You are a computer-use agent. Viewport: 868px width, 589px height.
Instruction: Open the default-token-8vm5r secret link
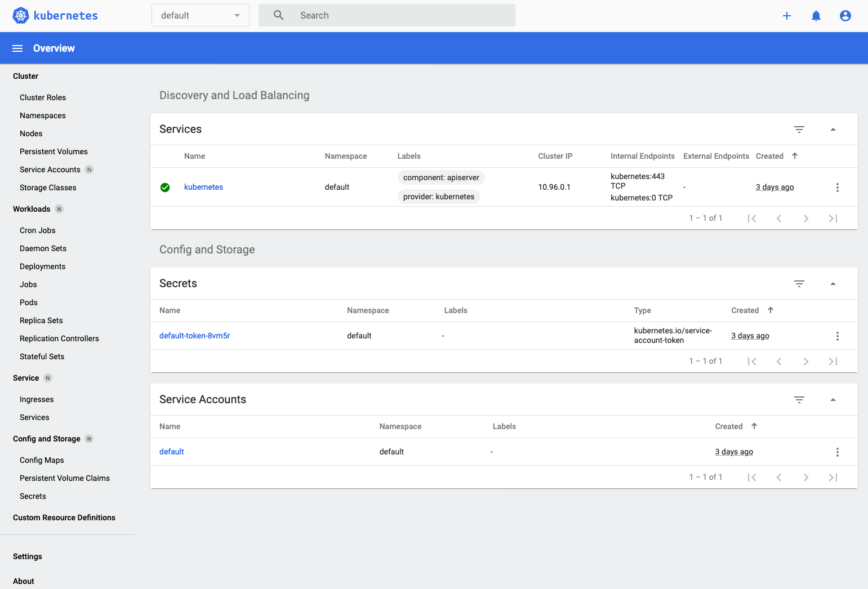point(195,336)
